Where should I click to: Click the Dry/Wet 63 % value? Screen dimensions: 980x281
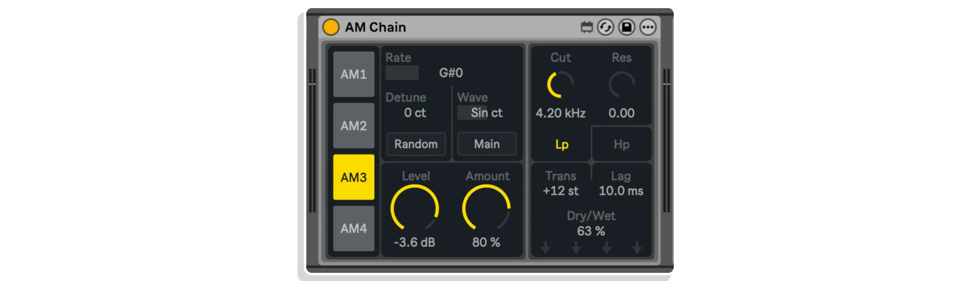pyautogui.click(x=591, y=231)
